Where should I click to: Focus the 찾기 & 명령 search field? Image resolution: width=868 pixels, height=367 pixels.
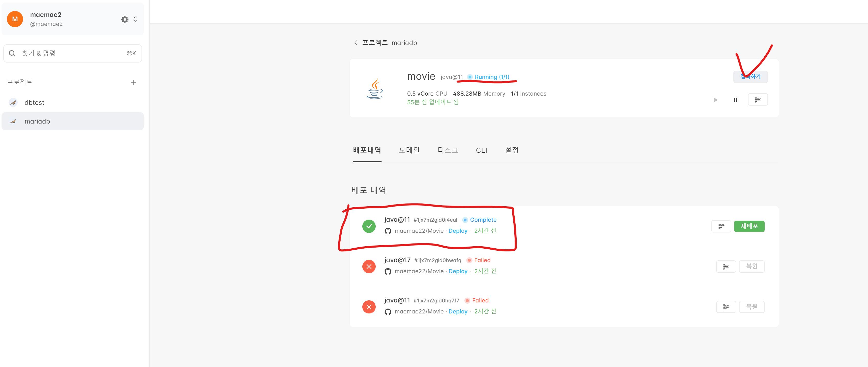pyautogui.click(x=72, y=53)
